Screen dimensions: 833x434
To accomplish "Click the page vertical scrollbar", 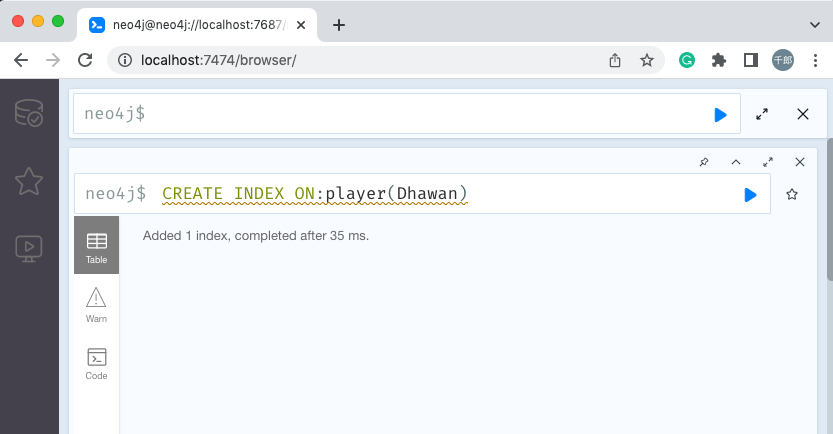I will point(830,209).
